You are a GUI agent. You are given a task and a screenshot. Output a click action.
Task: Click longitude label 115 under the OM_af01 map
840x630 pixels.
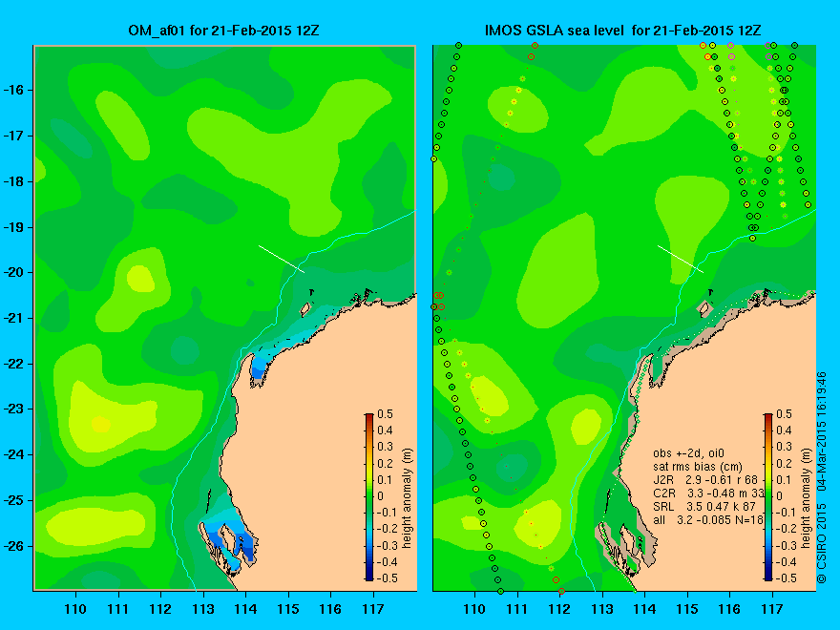[288, 609]
